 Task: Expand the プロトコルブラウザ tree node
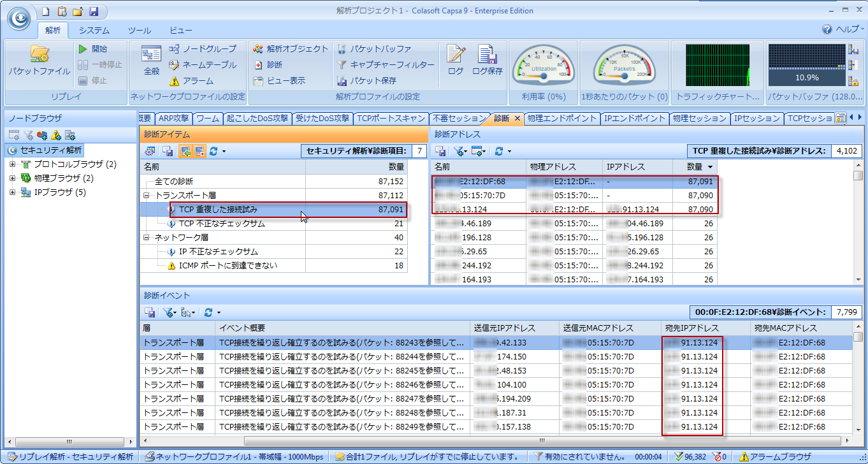click(x=13, y=164)
